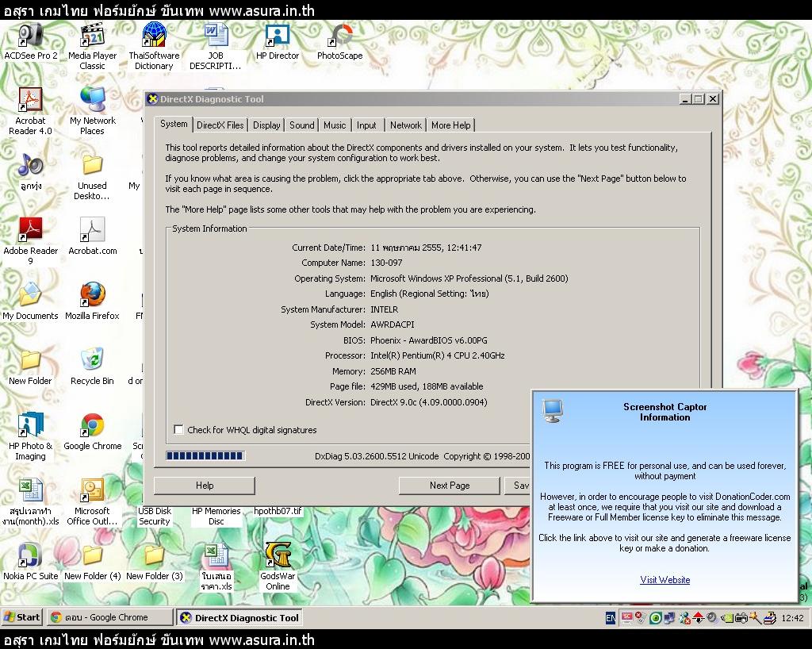Screen dimensions: 812x649
Task: Select the hpothb07.tif desktop file
Action: (278, 511)
